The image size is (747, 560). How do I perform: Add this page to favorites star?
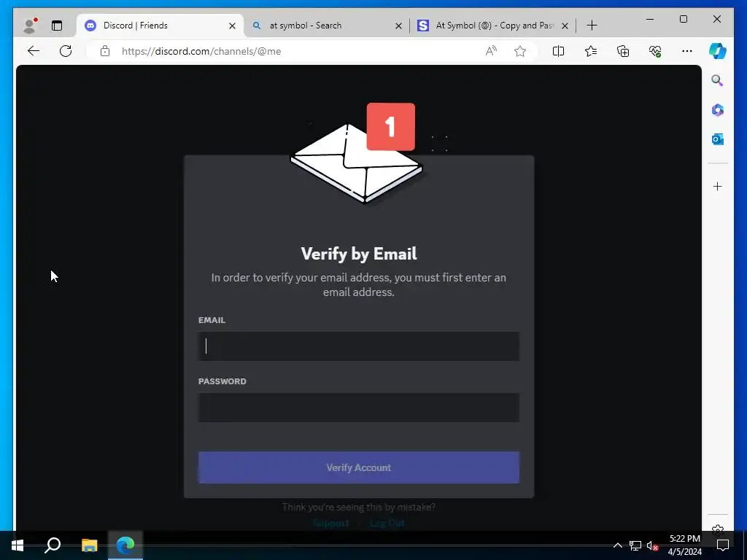click(520, 51)
